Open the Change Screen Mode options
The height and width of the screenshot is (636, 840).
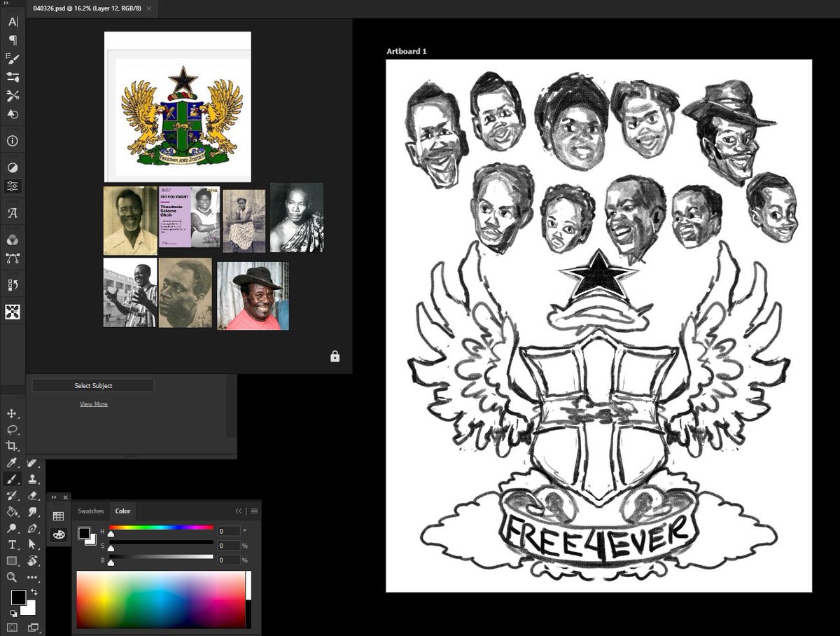pos(32,628)
